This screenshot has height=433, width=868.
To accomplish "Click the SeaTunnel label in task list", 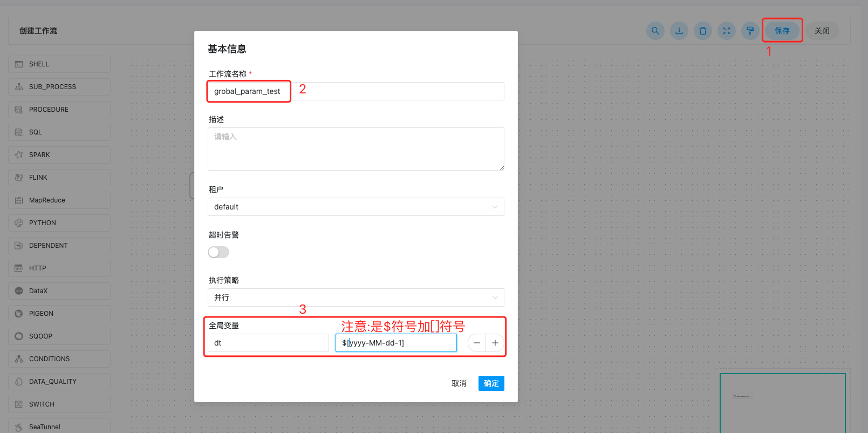I will pos(45,427).
